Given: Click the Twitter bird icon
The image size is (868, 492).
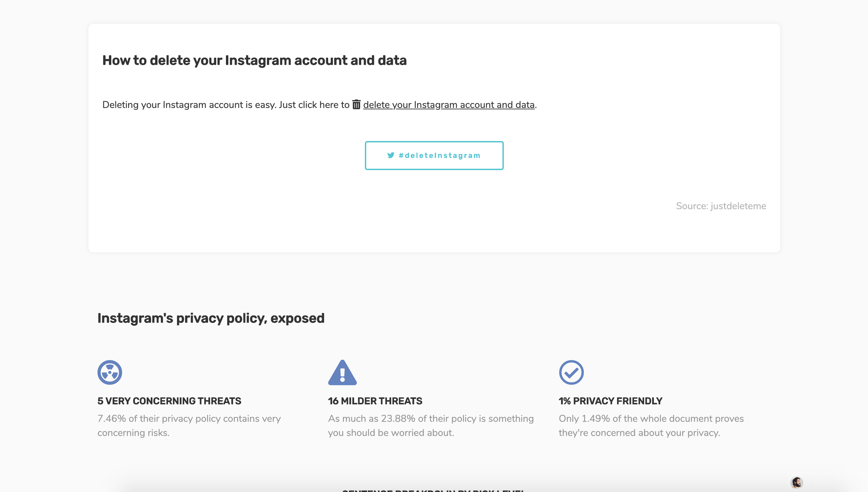Looking at the screenshot, I should pos(390,155).
